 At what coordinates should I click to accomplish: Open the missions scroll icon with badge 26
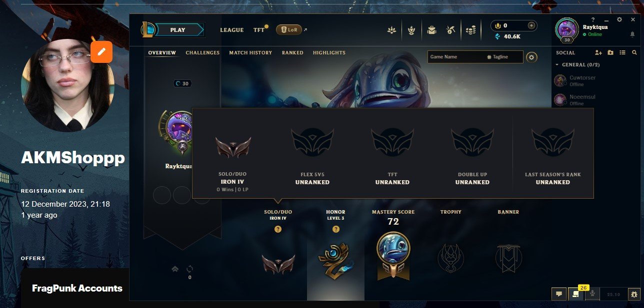[x=575, y=294]
